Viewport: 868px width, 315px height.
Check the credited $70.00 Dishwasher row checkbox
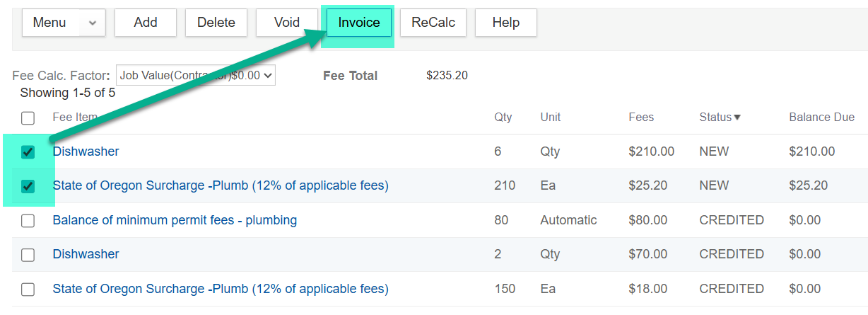(28, 255)
